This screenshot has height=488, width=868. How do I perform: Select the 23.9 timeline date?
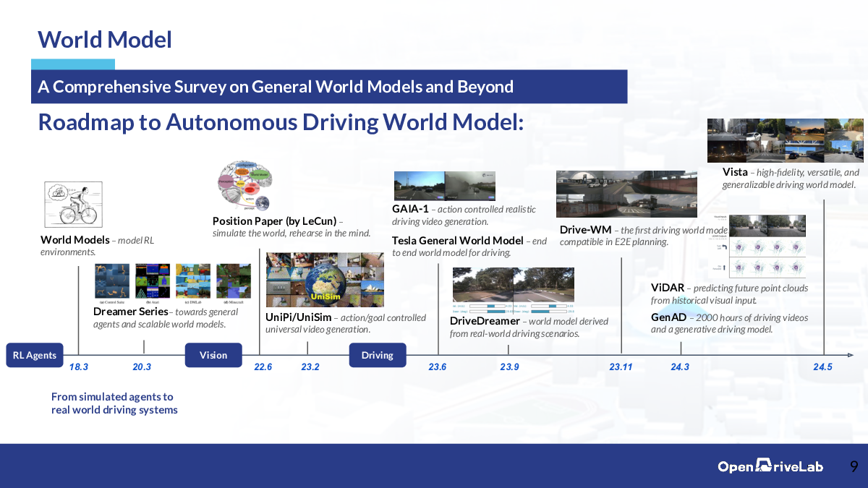click(509, 367)
